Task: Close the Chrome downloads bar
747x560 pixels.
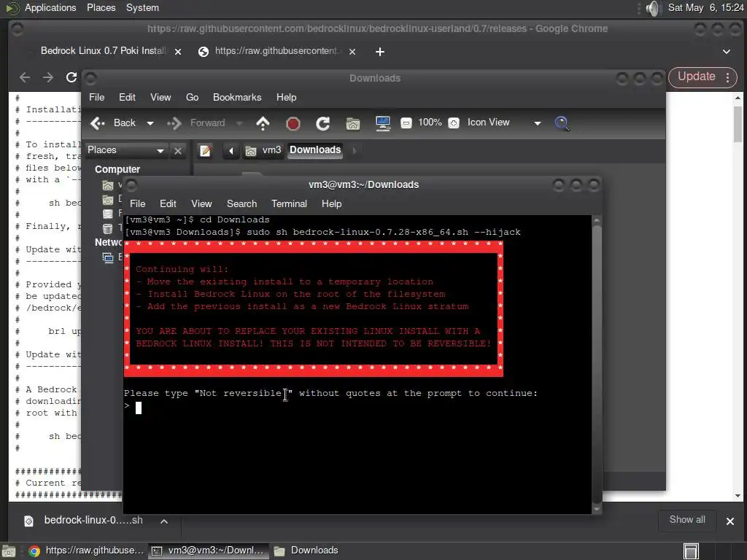Action: coord(729,521)
